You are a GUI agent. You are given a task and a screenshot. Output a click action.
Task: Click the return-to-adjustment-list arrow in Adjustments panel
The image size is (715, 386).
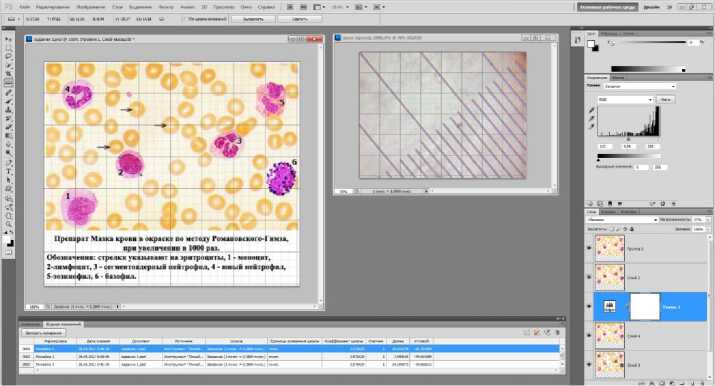coord(590,204)
